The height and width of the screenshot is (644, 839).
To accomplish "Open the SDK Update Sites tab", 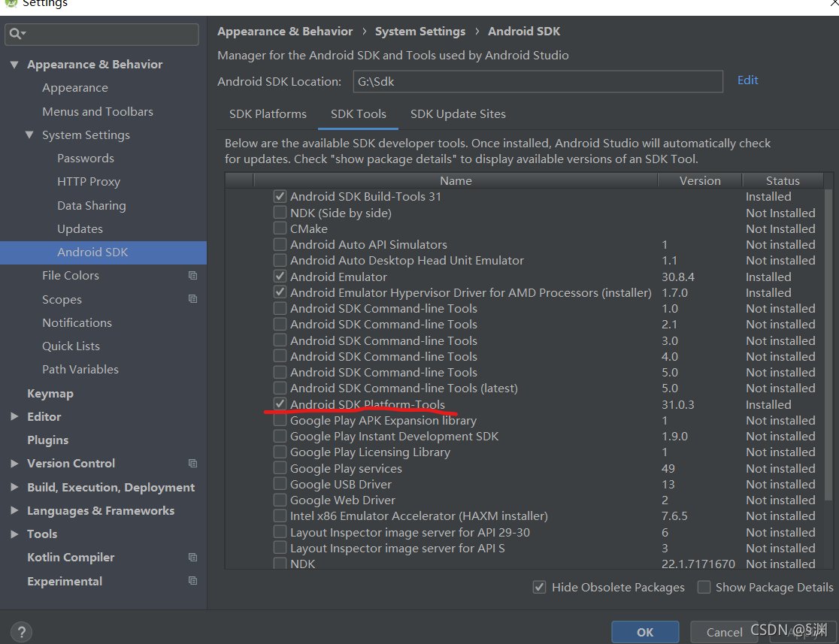I will (458, 114).
